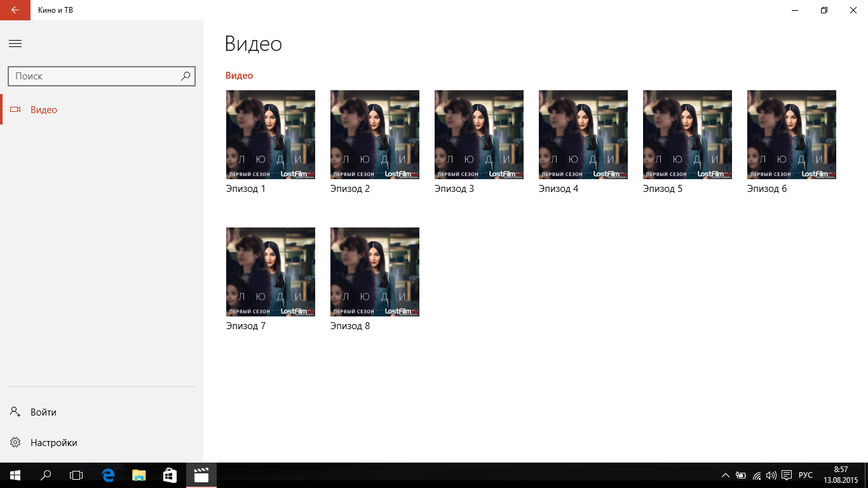The image size is (868, 488).
Task: Open the Эпизод 5 thumbnail
Action: tap(688, 135)
